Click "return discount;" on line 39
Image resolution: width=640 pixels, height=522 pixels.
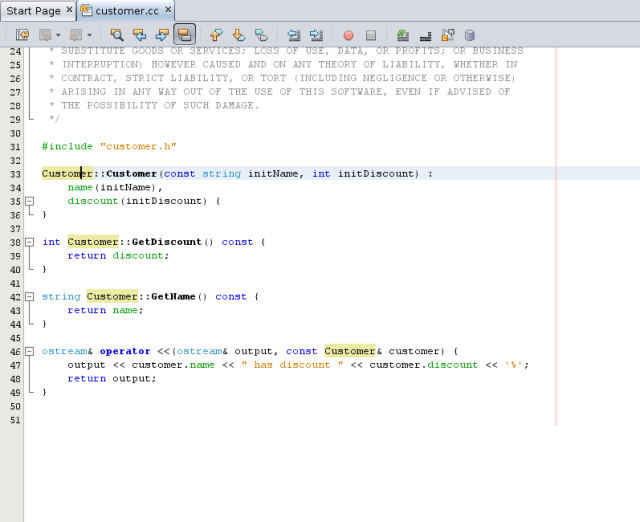tap(118, 255)
